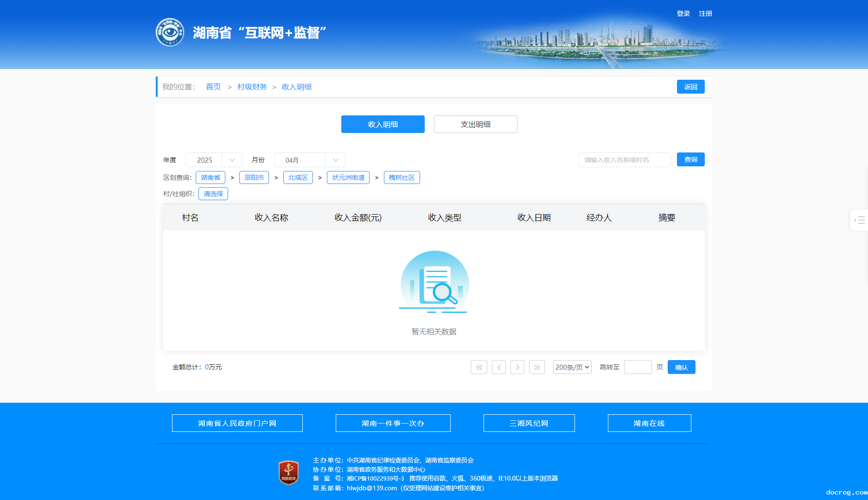Viewport: 868px width, 500px height.
Task: Switch to the 支出明细 tab
Action: (x=475, y=124)
